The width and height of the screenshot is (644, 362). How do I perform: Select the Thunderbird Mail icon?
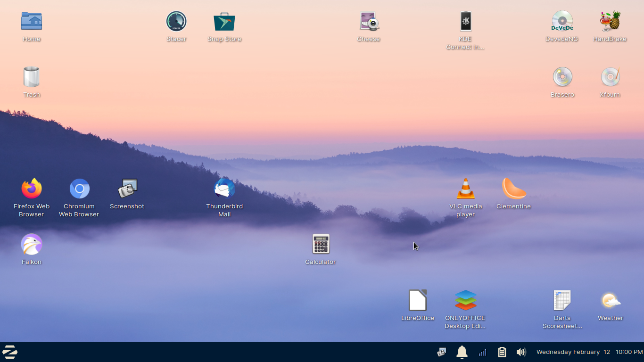(x=224, y=189)
